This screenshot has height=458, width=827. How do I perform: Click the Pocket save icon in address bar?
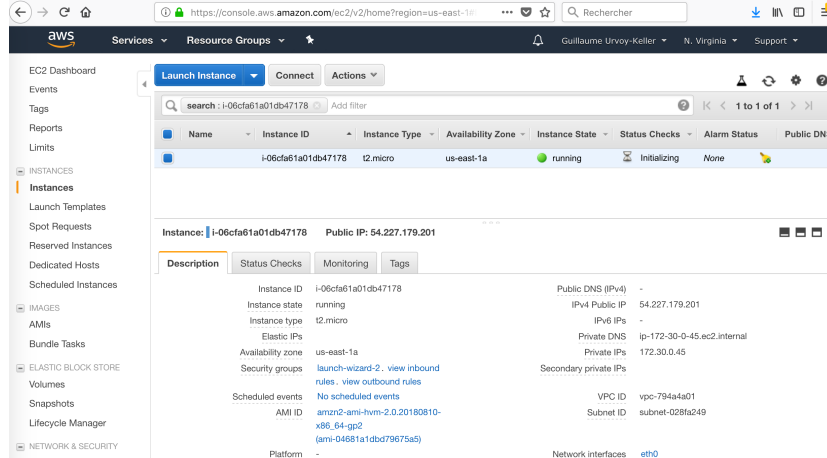click(x=526, y=12)
